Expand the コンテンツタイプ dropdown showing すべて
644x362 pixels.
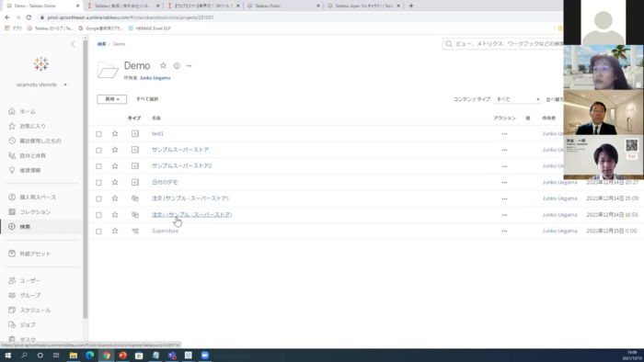click(517, 99)
